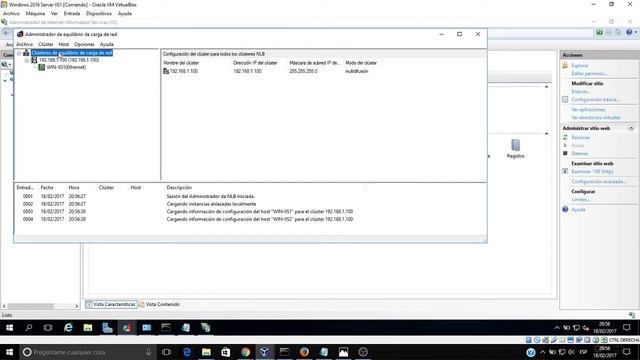640x360 pixels.
Task: Click guest taskbar search icon
Action: pos(29,328)
